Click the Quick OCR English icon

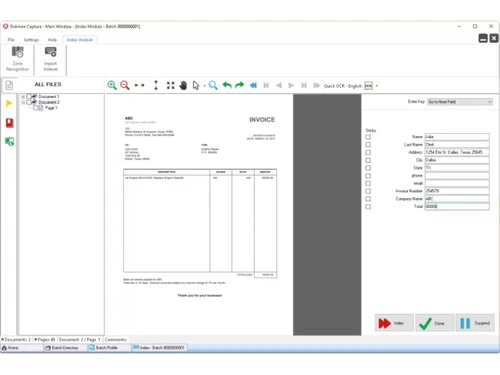[368, 86]
